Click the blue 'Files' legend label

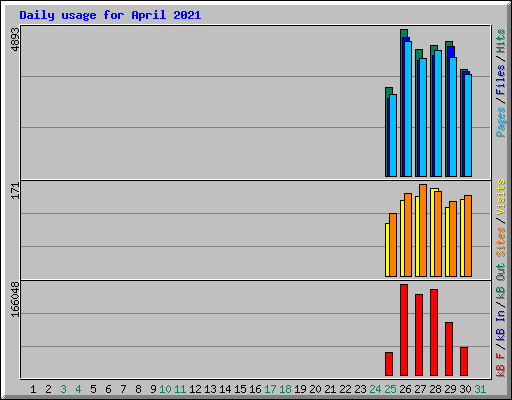pos(500,80)
